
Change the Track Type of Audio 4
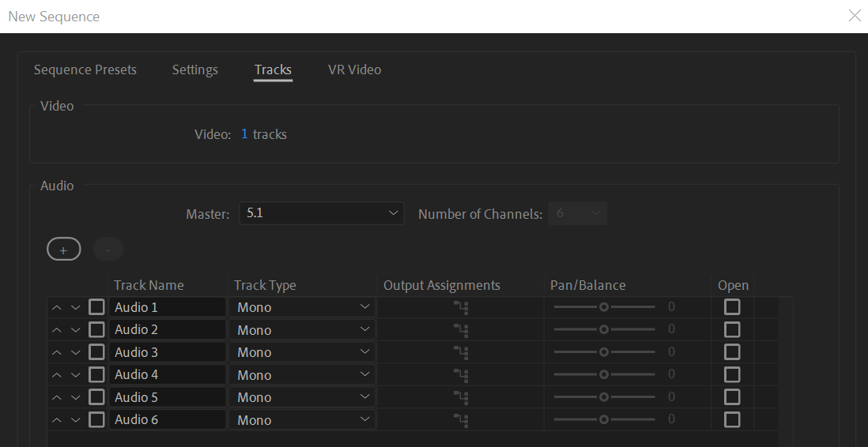click(x=303, y=374)
